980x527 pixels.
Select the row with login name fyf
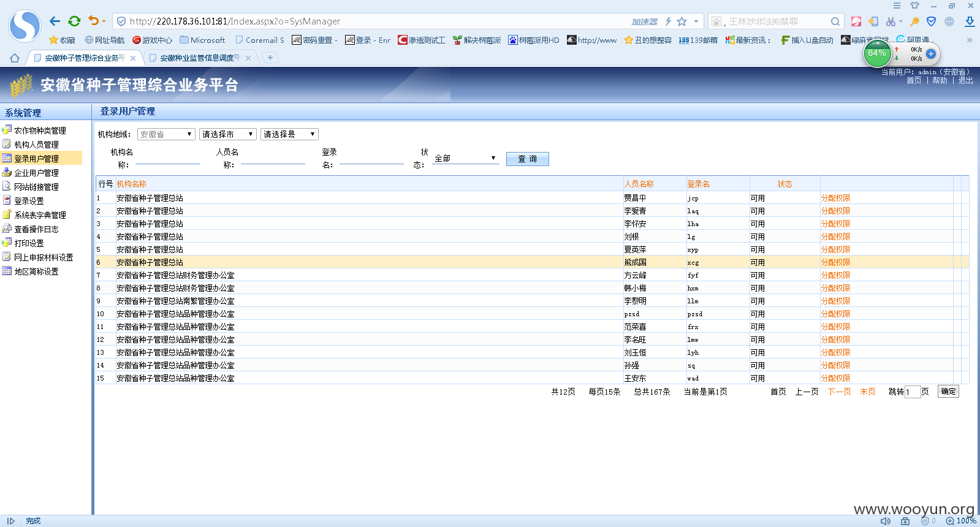[x=532, y=275]
